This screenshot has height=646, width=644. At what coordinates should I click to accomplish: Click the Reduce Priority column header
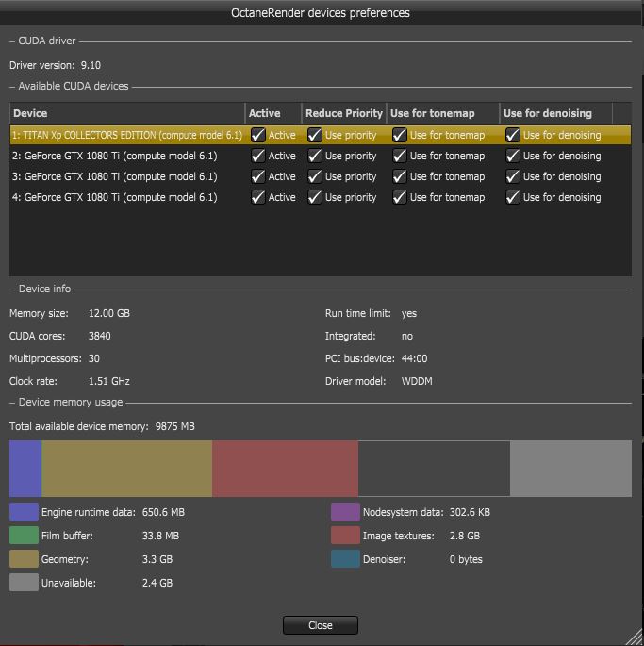[x=344, y=113]
